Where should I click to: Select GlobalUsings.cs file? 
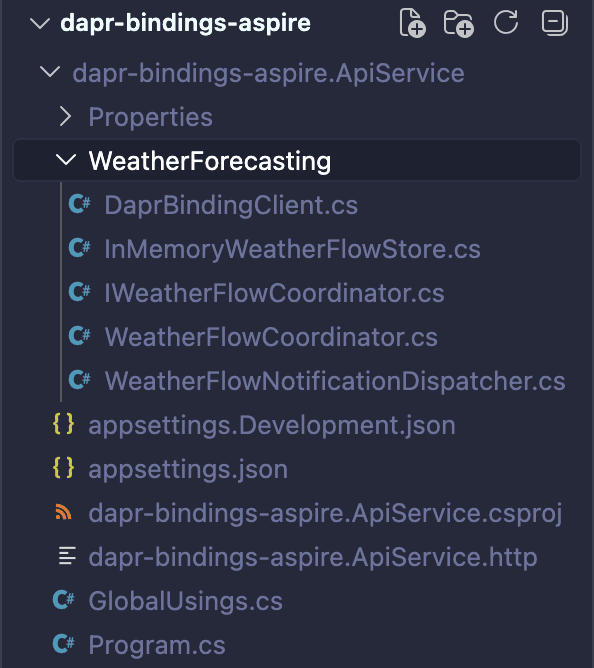(185, 601)
